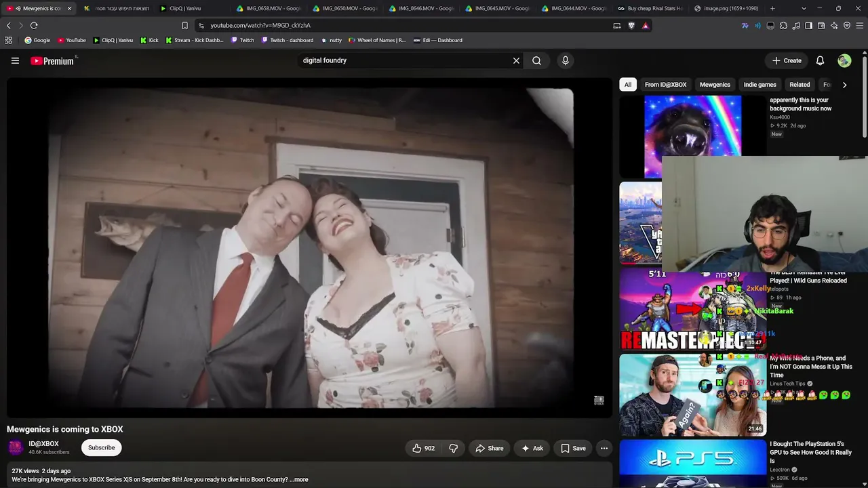Filter recommendations by Related chip
Screen dimensions: 868x488
(x=800, y=85)
